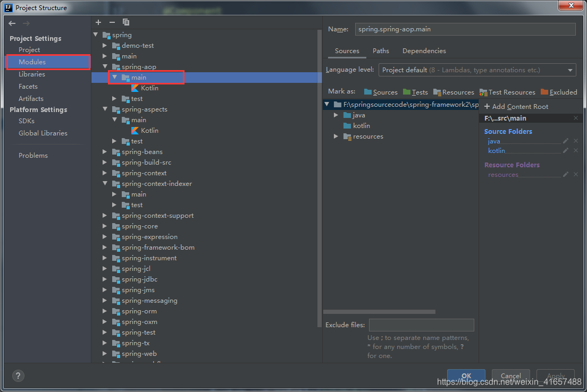Collapse the spring-context-indexer module
The height and width of the screenshot is (392, 587).
pyautogui.click(x=105, y=184)
